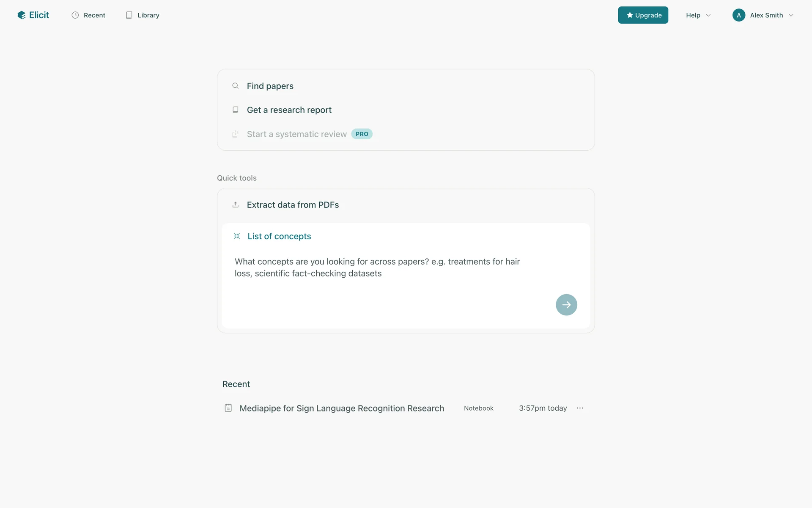Open the three-dot menu for Mediapipe notebook
Screen dimensions: 812x508
point(580,408)
